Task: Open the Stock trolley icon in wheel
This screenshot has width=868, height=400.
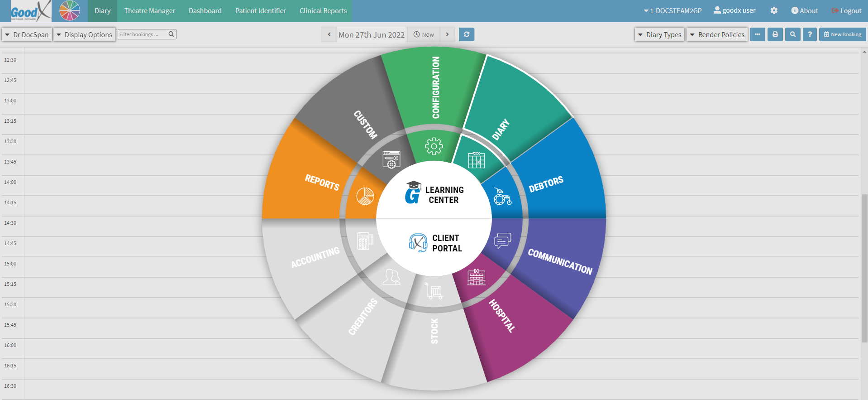Action: [434, 290]
